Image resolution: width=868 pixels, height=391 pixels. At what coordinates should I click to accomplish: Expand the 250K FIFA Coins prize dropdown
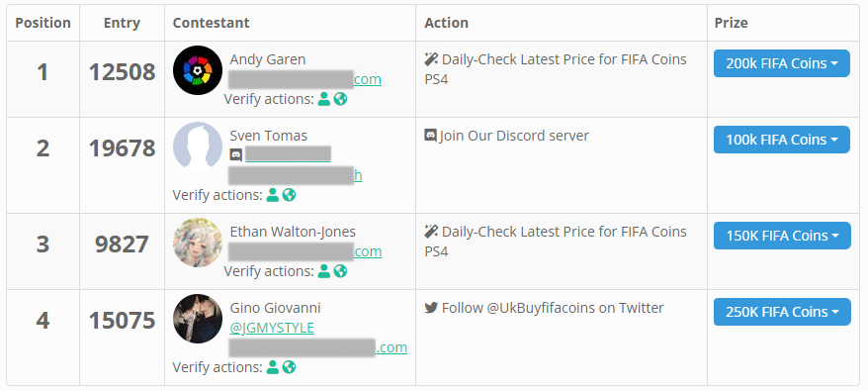(782, 312)
